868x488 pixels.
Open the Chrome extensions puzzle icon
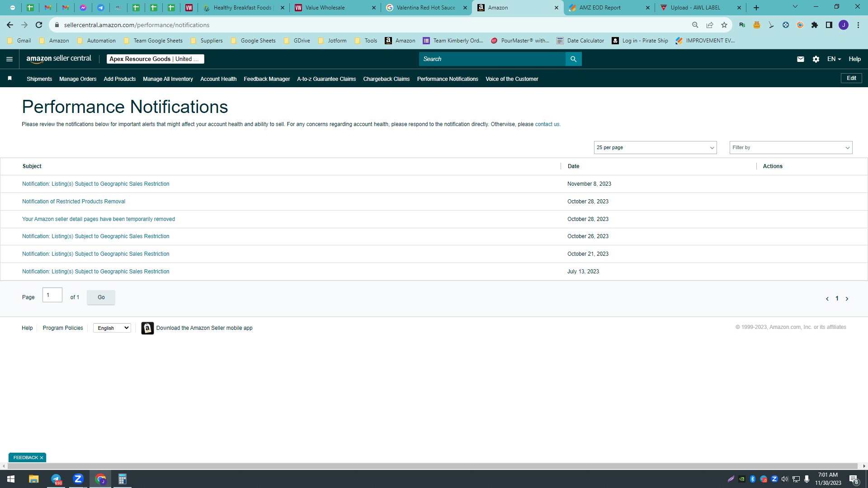click(x=815, y=25)
